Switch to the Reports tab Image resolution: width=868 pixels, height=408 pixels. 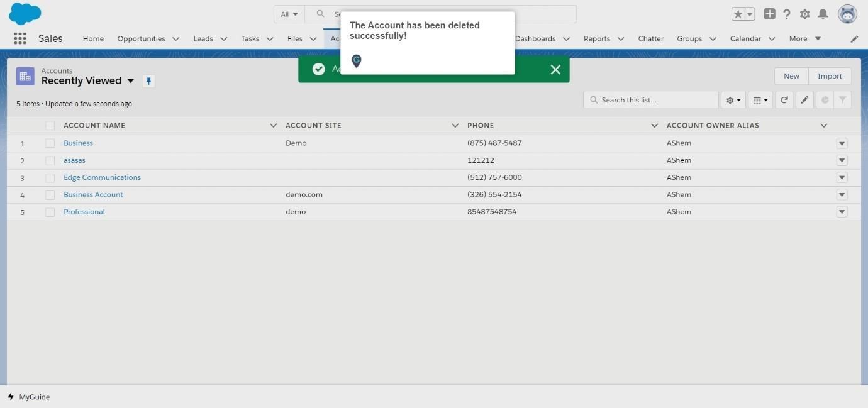(x=597, y=39)
